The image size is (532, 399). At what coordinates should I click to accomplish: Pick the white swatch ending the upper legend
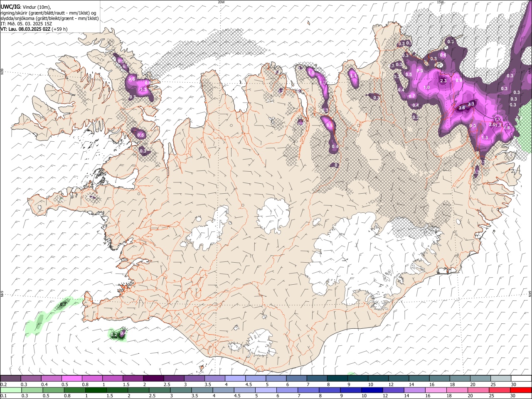tap(522, 379)
